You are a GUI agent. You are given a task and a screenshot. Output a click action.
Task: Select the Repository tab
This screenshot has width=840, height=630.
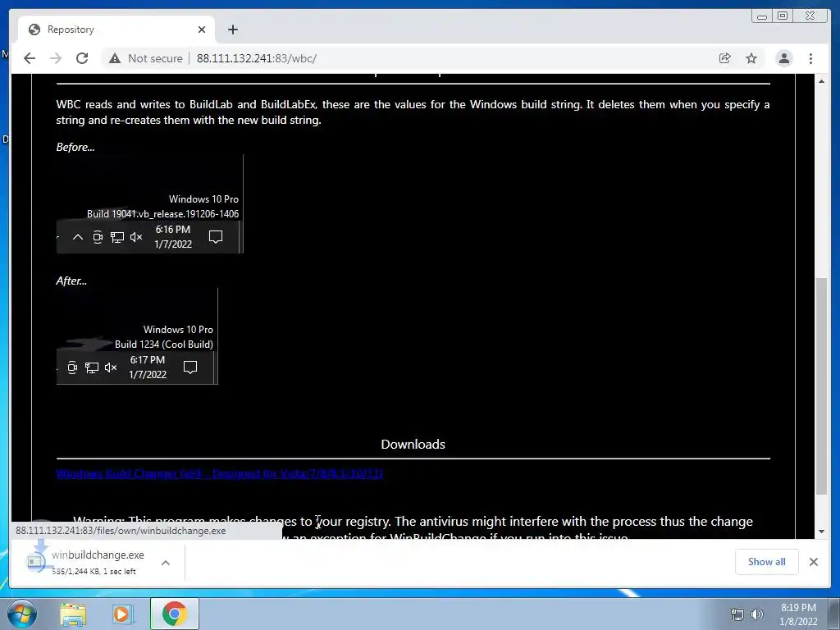116,30
